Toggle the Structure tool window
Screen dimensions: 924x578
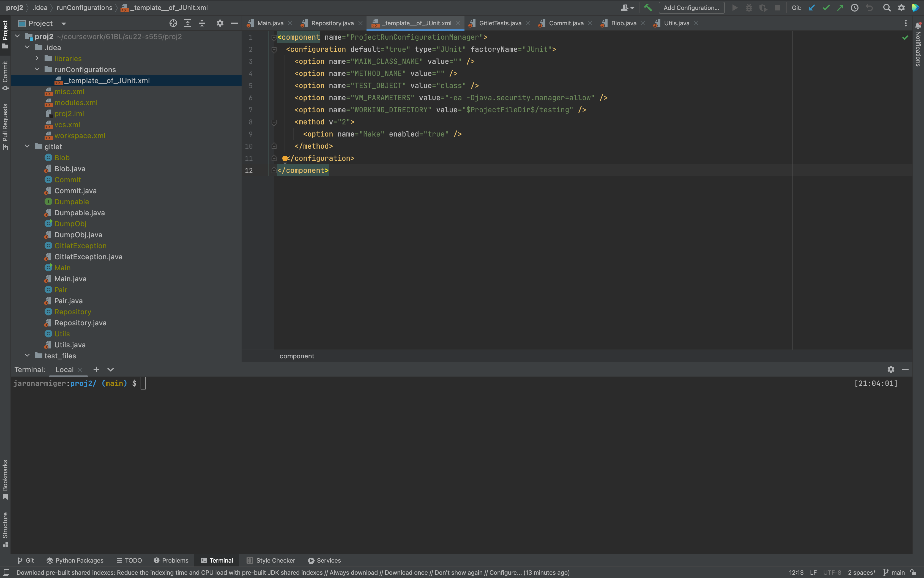[x=5, y=529]
